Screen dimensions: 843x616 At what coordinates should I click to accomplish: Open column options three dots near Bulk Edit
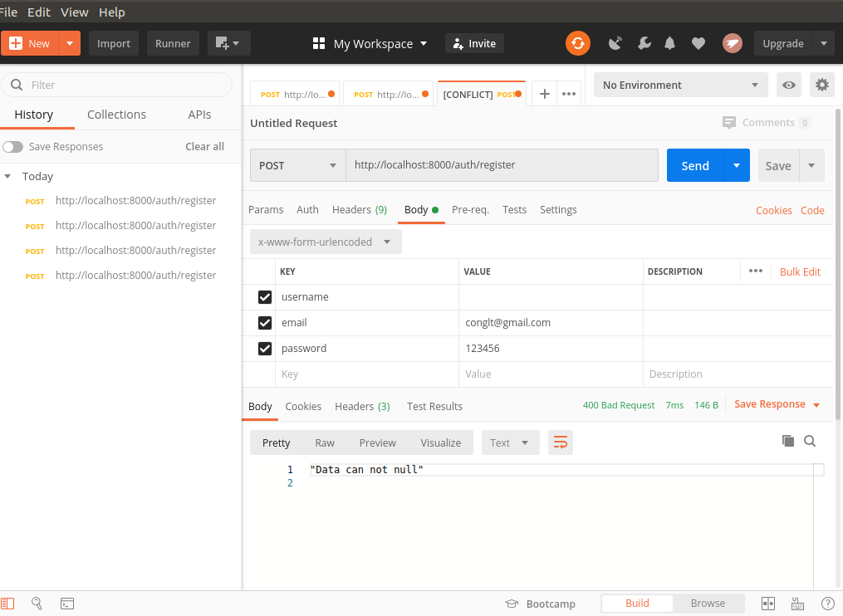coord(755,271)
